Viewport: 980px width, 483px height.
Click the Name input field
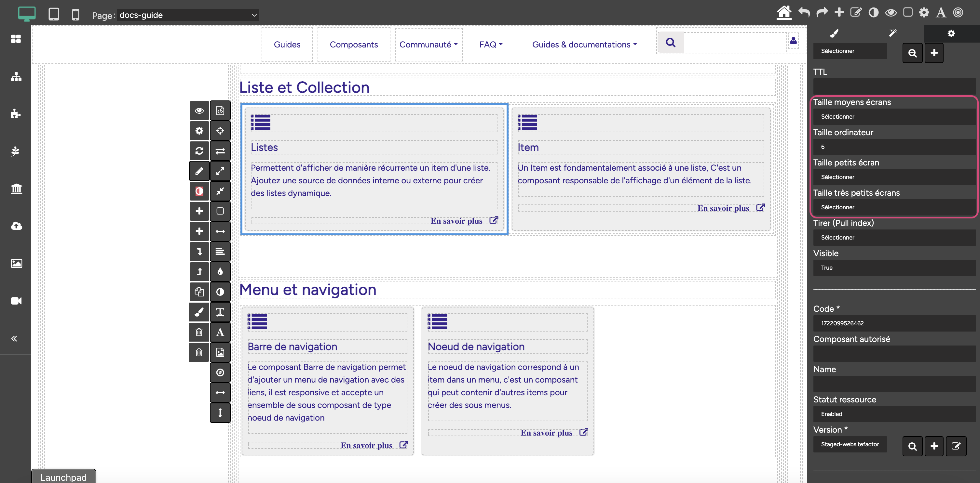894,384
